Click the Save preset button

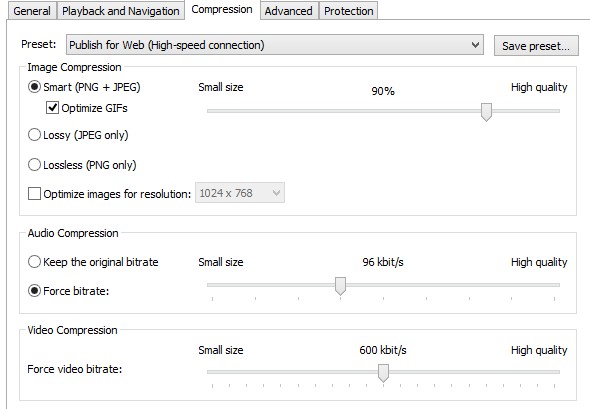(x=536, y=46)
